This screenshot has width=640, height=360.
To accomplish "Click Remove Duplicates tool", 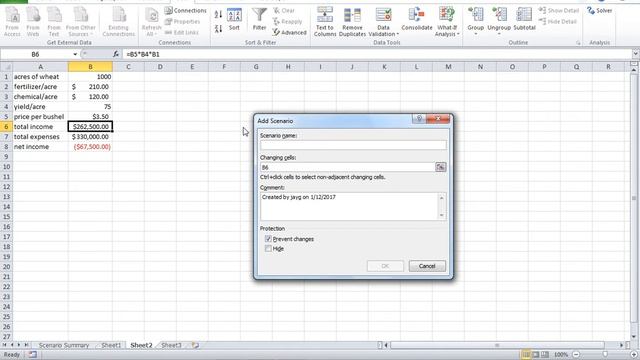I will point(352,22).
